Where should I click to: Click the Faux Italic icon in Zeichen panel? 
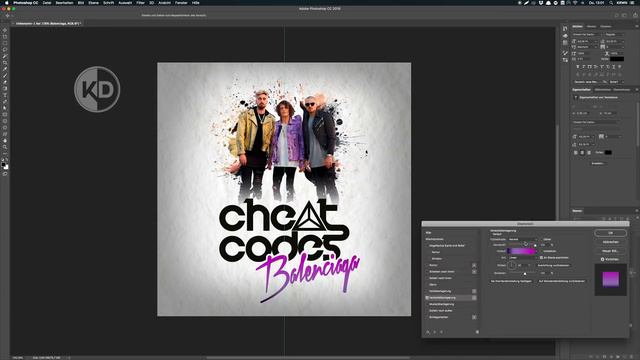(584, 67)
